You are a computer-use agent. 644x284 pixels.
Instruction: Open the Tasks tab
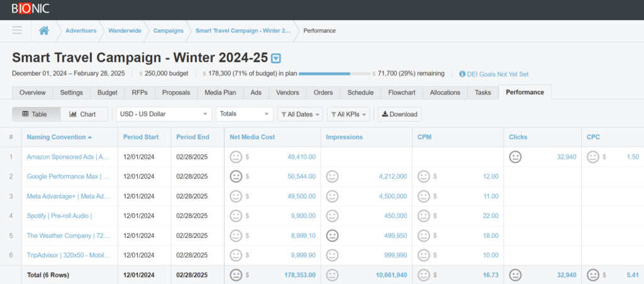(x=483, y=93)
